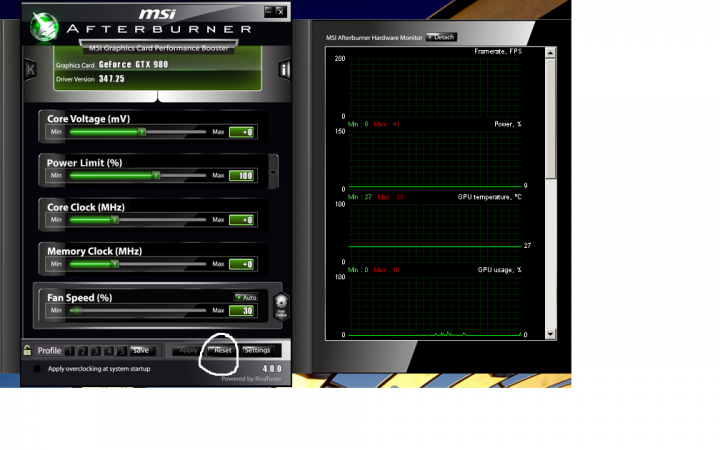Screen dimensions: 720x450
Task: Click the Core Voltage (mV) label
Action: pos(89,119)
